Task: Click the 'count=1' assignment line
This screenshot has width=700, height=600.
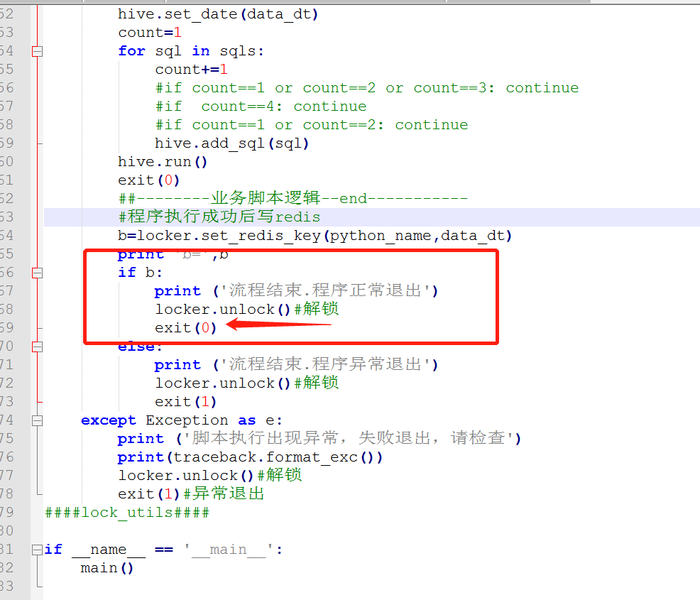Action: (x=150, y=33)
